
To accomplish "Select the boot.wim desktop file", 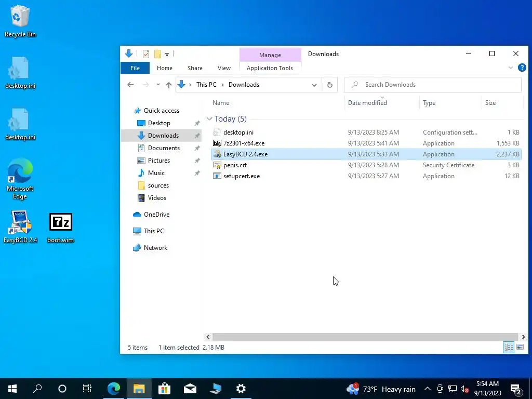I will click(60, 228).
